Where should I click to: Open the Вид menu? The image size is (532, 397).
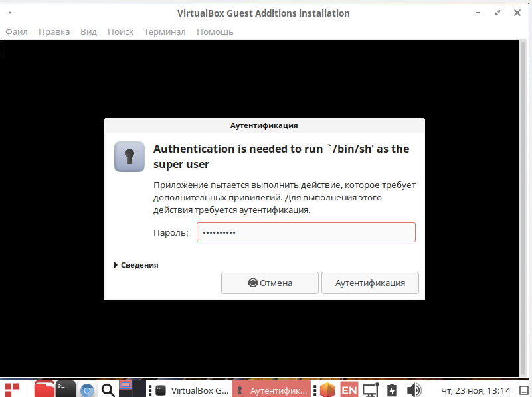88,31
